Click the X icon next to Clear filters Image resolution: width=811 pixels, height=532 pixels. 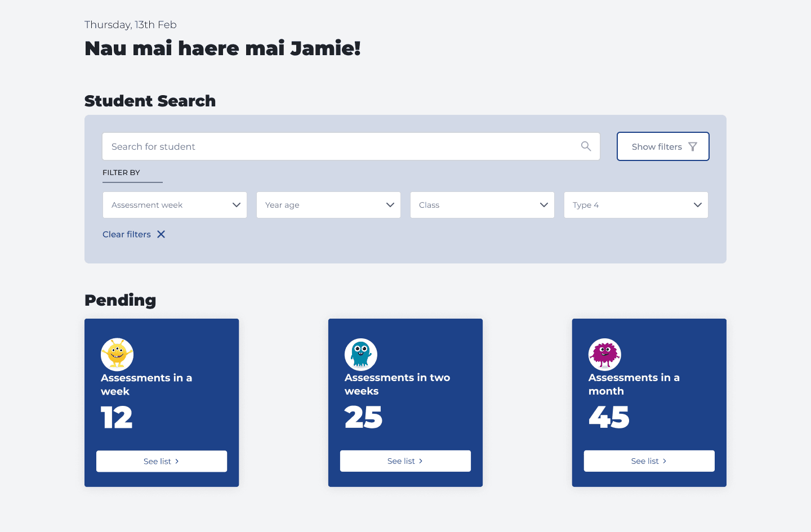[161, 234]
